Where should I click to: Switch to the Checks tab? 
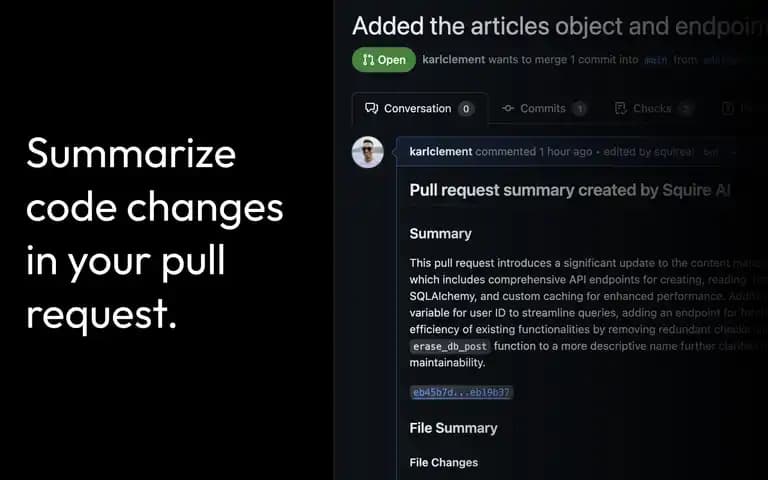coord(653,108)
